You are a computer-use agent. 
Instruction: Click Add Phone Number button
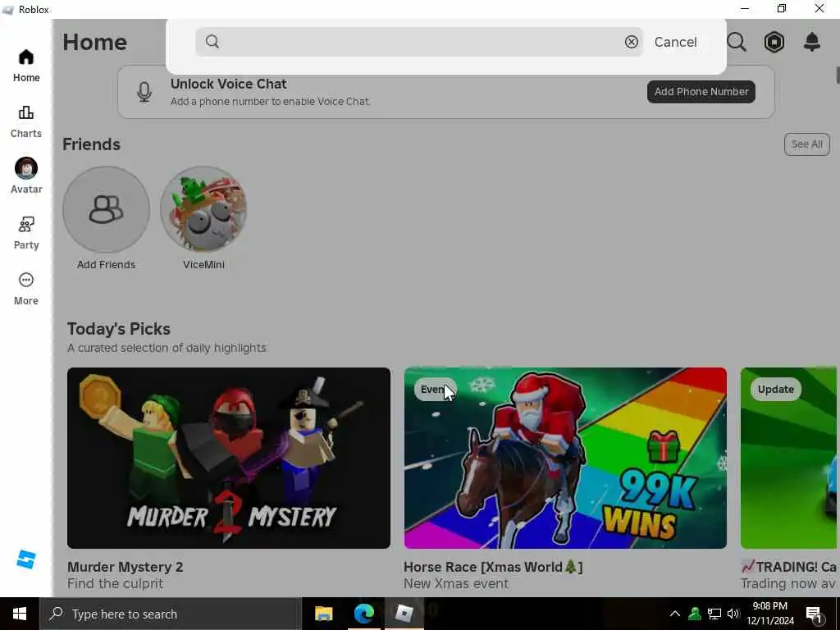(701, 92)
